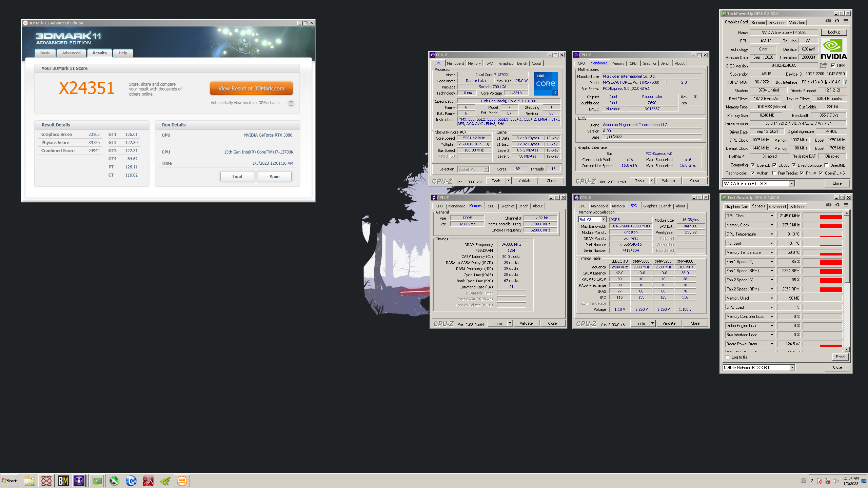The height and width of the screenshot is (488, 868).
Task: Open the Memory Used sensor dropdown
Action: click(x=772, y=298)
